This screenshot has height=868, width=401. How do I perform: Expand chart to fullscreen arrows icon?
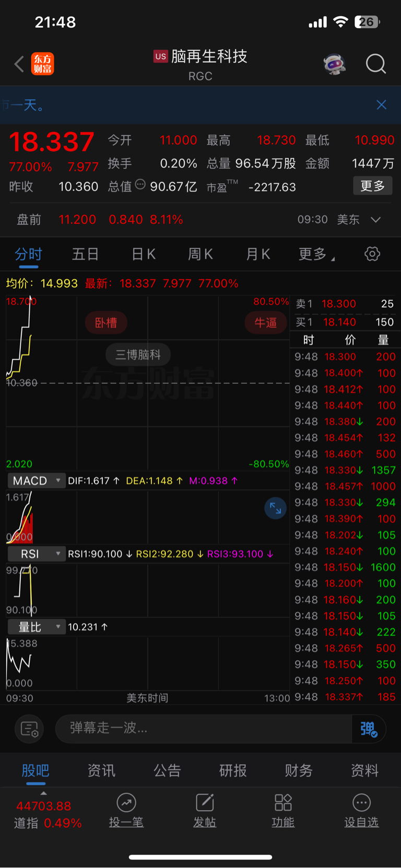[275, 508]
